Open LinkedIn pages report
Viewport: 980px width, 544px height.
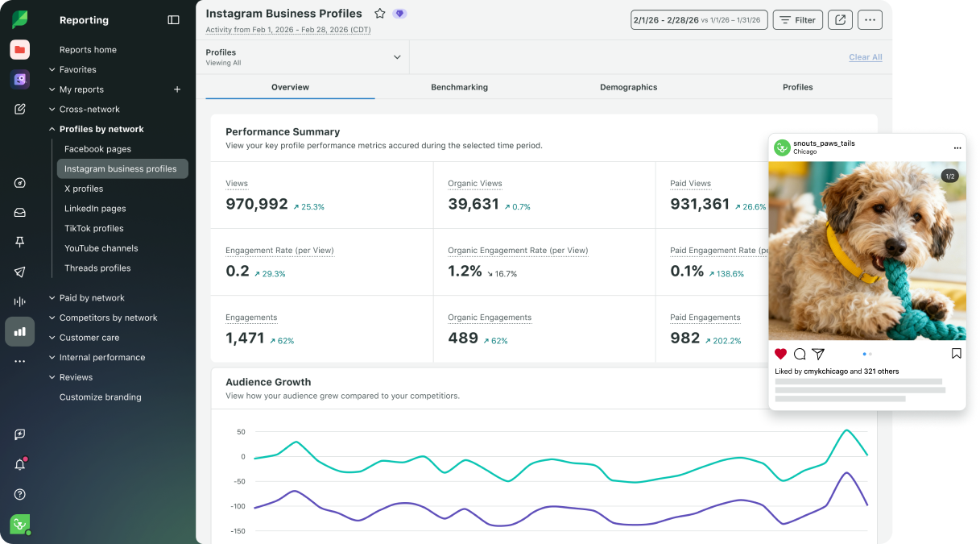pos(95,209)
